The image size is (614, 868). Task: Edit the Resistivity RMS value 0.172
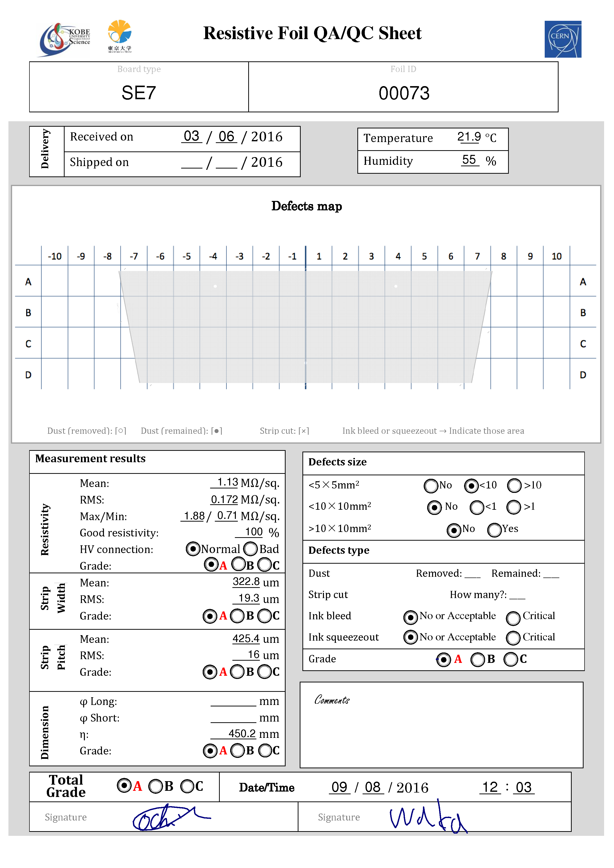[224, 500]
